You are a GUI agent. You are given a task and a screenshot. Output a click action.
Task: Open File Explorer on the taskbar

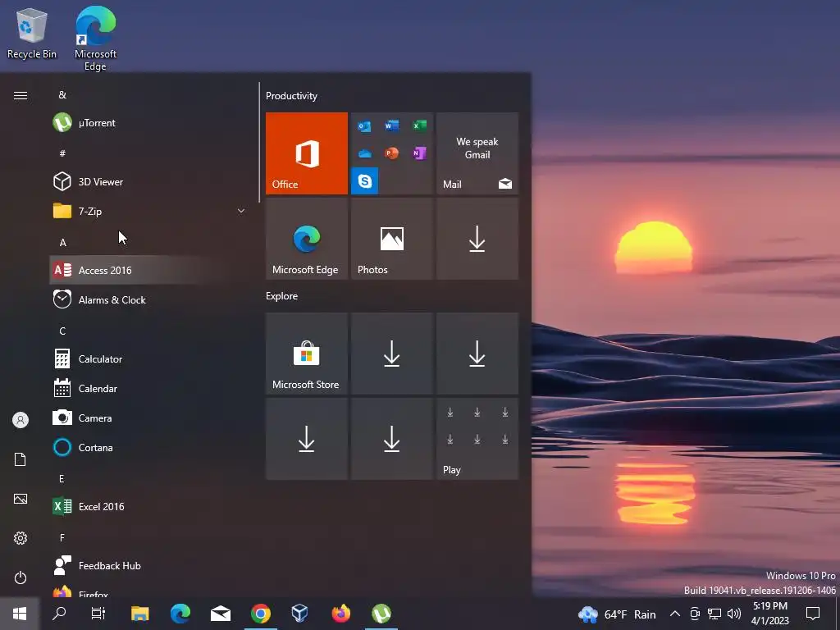(x=139, y=614)
